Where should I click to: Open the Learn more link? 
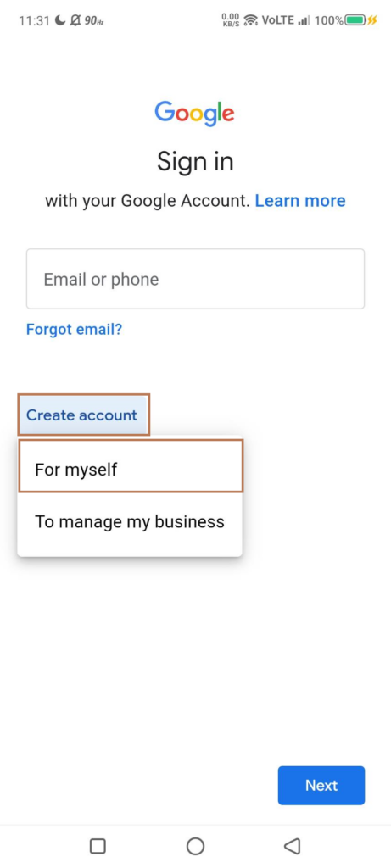300,200
